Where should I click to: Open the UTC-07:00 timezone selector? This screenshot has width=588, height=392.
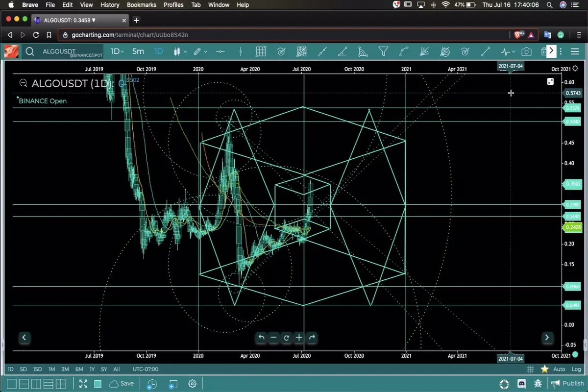(146, 369)
